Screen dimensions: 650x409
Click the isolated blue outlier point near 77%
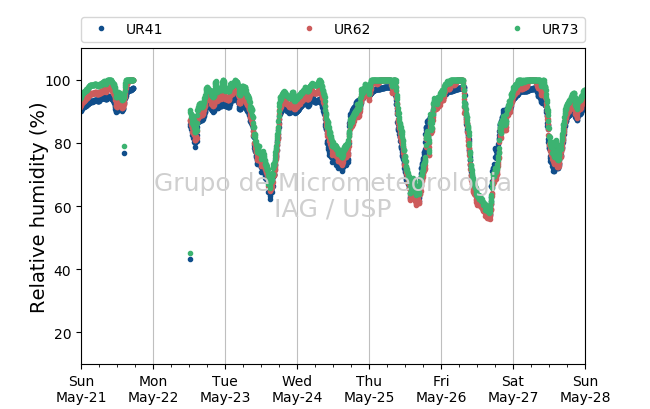pyautogui.click(x=124, y=154)
